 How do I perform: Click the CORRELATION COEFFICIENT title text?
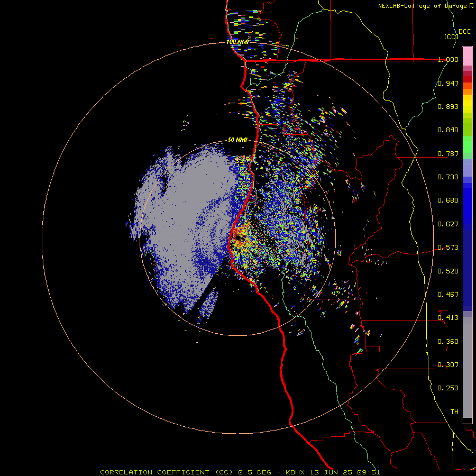[155, 472]
